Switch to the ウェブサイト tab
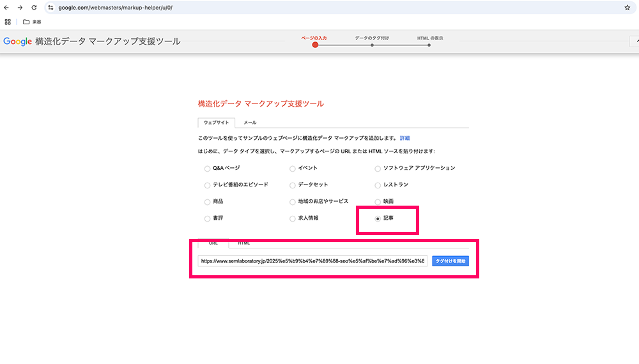 click(217, 123)
